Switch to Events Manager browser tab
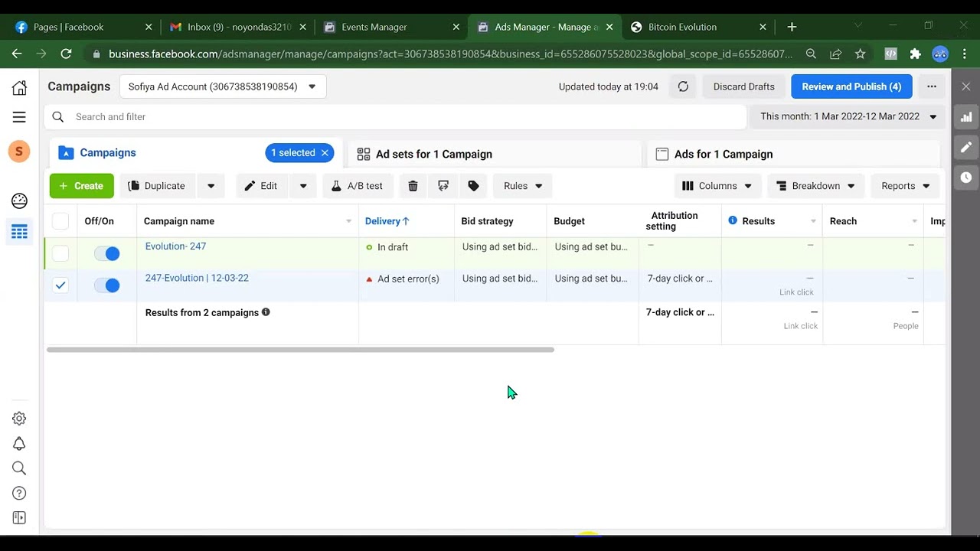980x551 pixels. point(390,27)
